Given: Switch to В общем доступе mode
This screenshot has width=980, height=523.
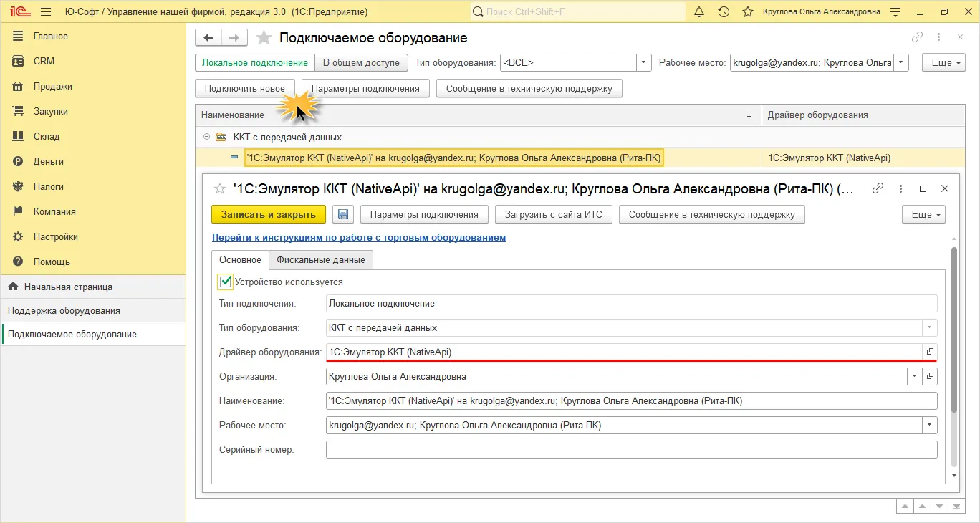Looking at the screenshot, I should pyautogui.click(x=361, y=62).
